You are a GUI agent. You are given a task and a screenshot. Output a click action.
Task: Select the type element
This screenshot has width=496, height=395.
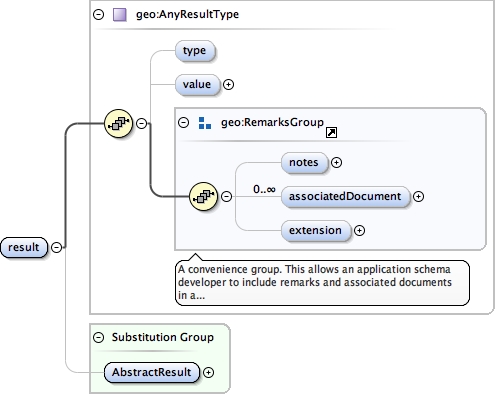195,51
